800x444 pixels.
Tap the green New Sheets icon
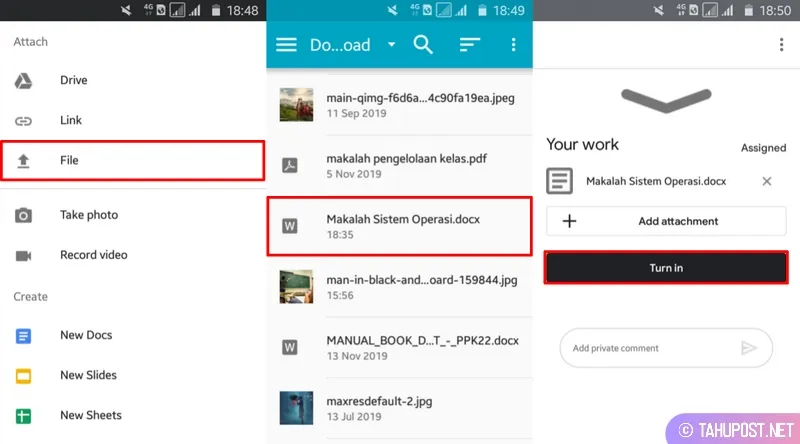click(x=23, y=416)
